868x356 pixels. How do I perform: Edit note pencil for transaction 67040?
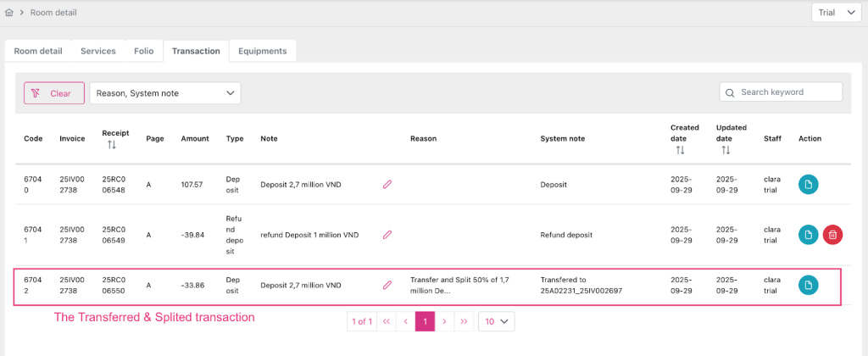387,184
